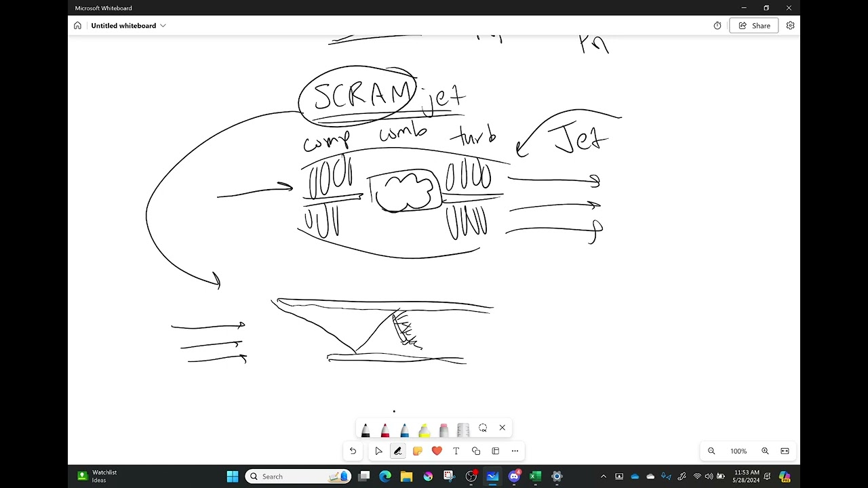Screen dimensions: 868x488
Task: Open Task View from the taskbar
Action: click(364, 476)
